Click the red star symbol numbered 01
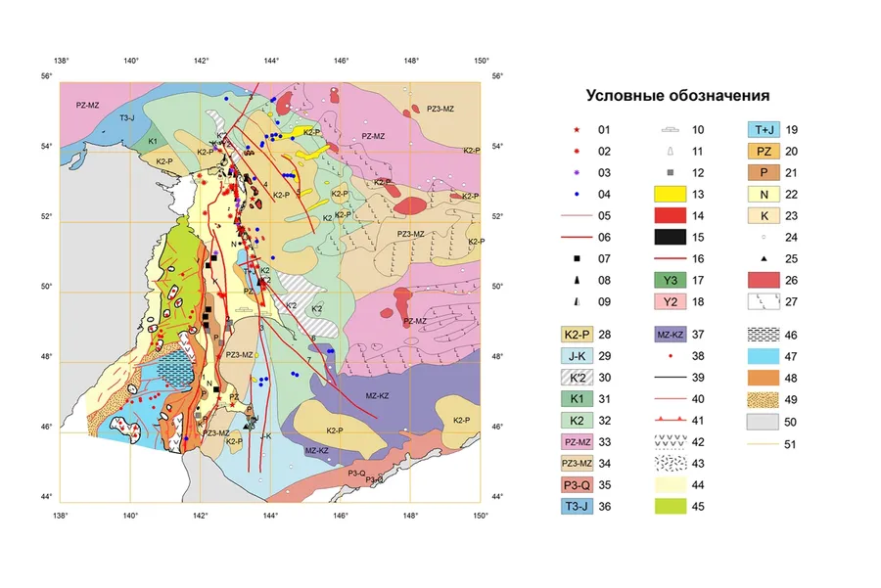 click(x=578, y=129)
